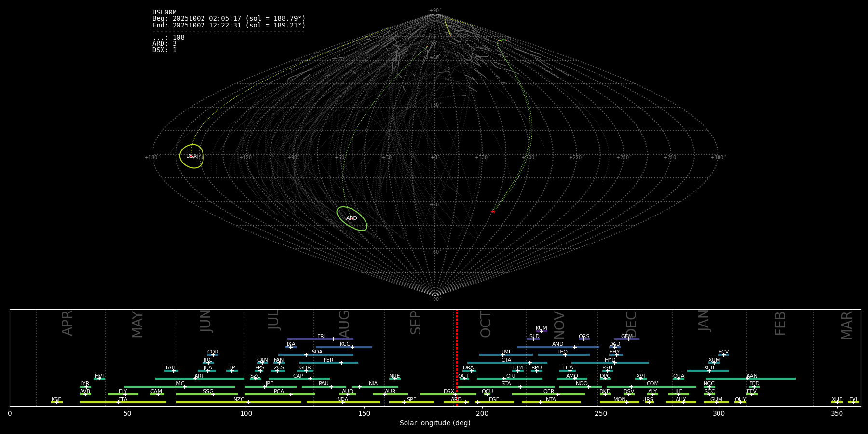Select the GEM shower label in timeline
Image resolution: width=868 pixels, height=434 pixels.
point(626,337)
